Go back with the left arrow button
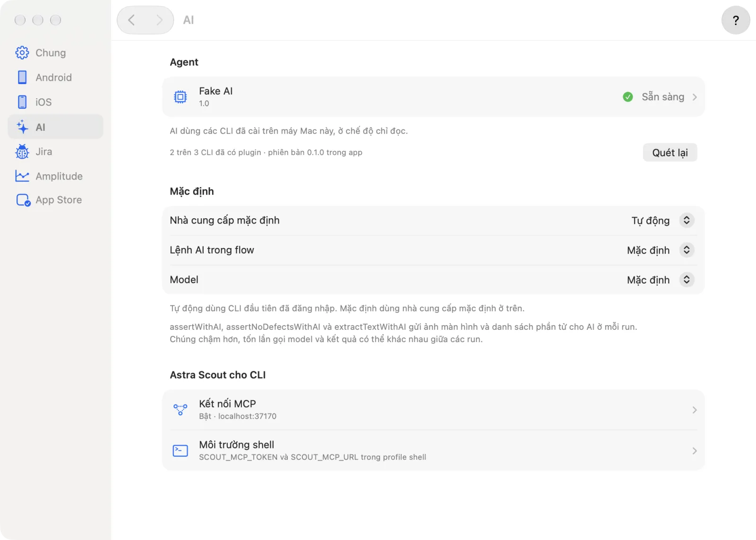756x540 pixels. click(x=132, y=20)
